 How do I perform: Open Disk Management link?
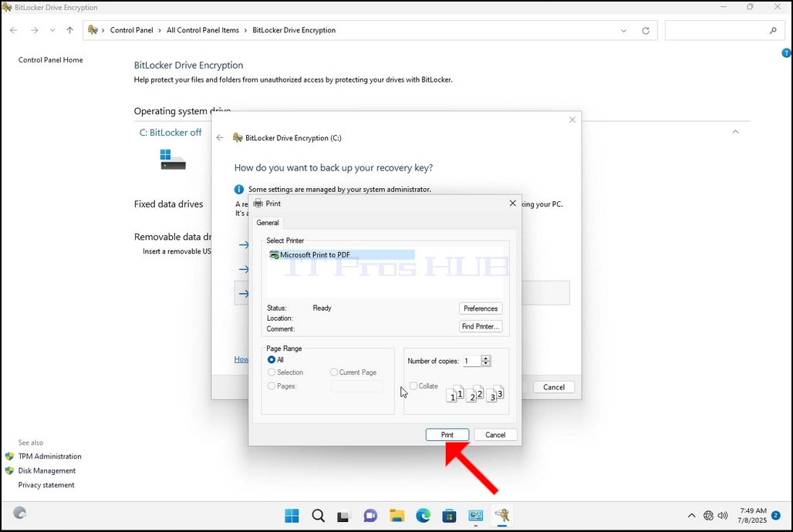click(47, 470)
